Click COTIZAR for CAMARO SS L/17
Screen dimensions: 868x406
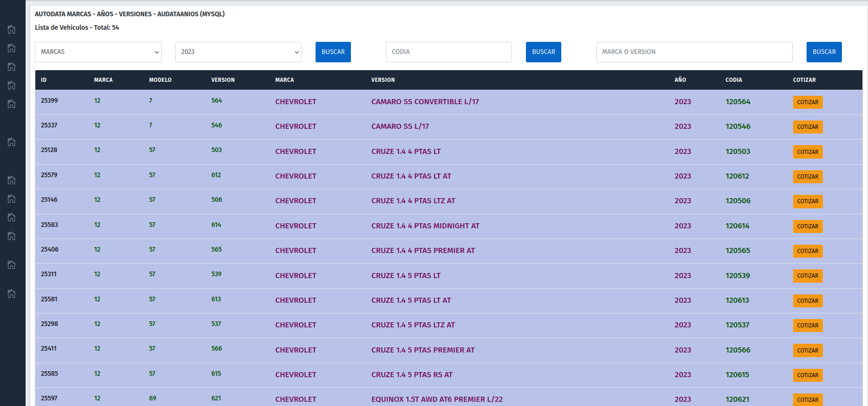pos(807,127)
